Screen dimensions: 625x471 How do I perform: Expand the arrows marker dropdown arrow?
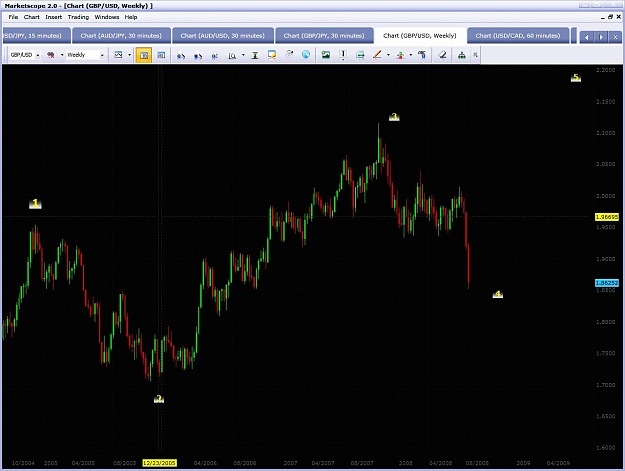pyautogui.click(x=411, y=55)
